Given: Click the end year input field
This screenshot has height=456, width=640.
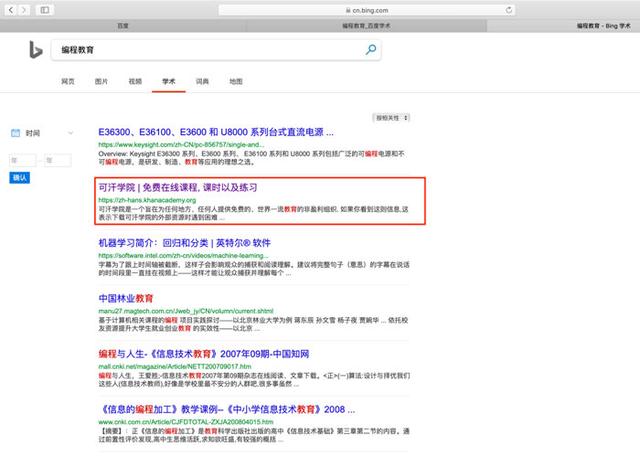Looking at the screenshot, I should 58,160.
